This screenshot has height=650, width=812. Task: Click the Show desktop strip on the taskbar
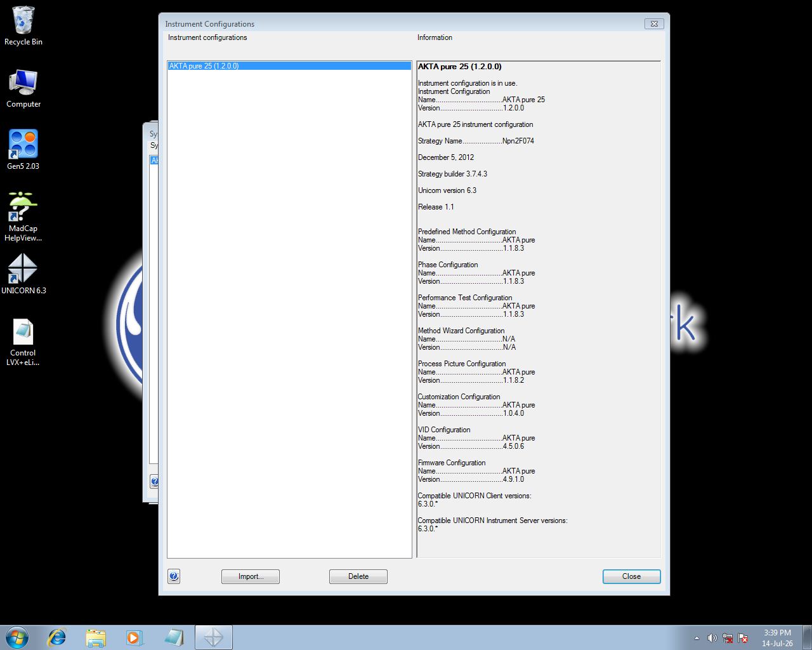pos(807,637)
